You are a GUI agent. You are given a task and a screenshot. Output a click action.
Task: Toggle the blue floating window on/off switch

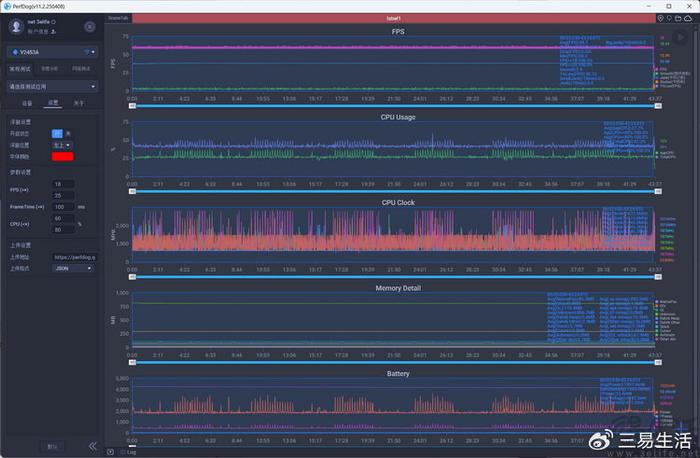[57, 133]
